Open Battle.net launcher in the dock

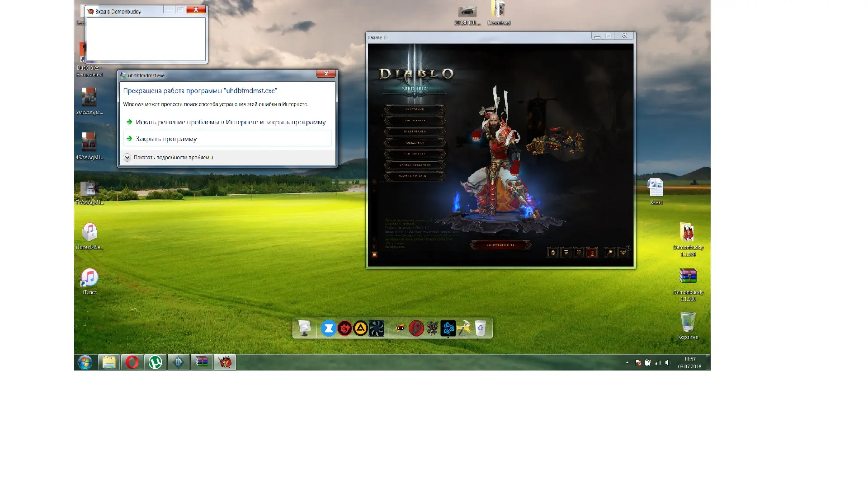(448, 328)
